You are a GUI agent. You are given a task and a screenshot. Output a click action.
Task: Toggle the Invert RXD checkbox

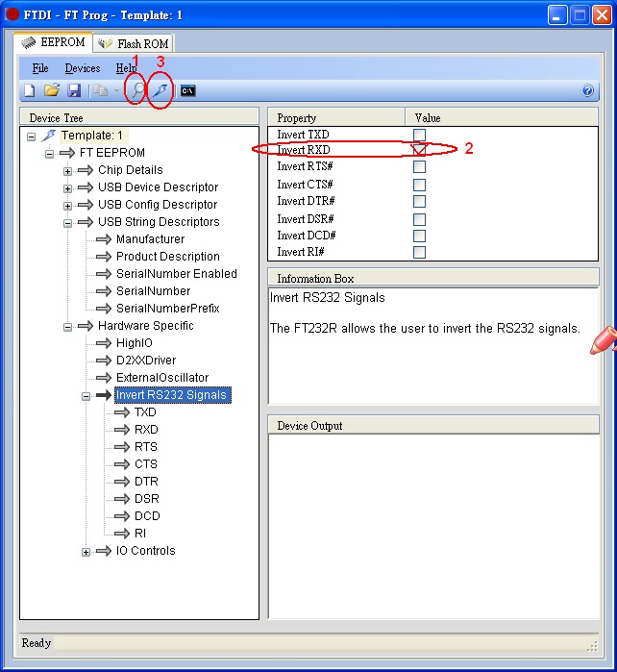tap(419, 150)
